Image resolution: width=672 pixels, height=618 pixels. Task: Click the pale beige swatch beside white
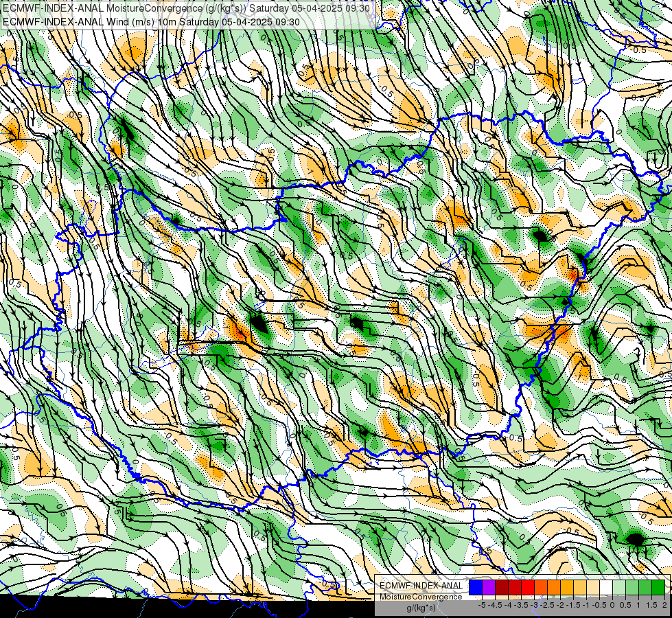(x=593, y=587)
